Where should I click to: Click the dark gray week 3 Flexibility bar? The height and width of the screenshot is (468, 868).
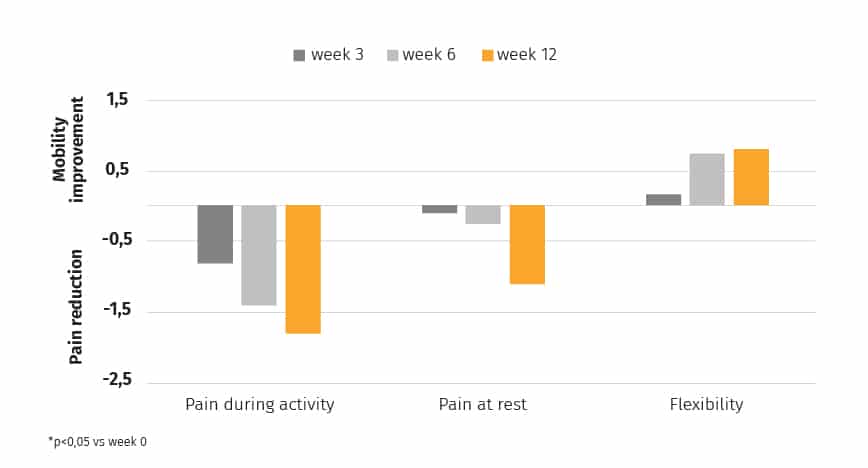663,200
